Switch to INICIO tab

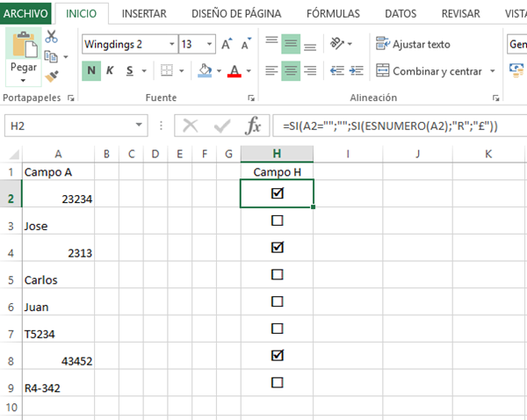pyautogui.click(x=82, y=13)
